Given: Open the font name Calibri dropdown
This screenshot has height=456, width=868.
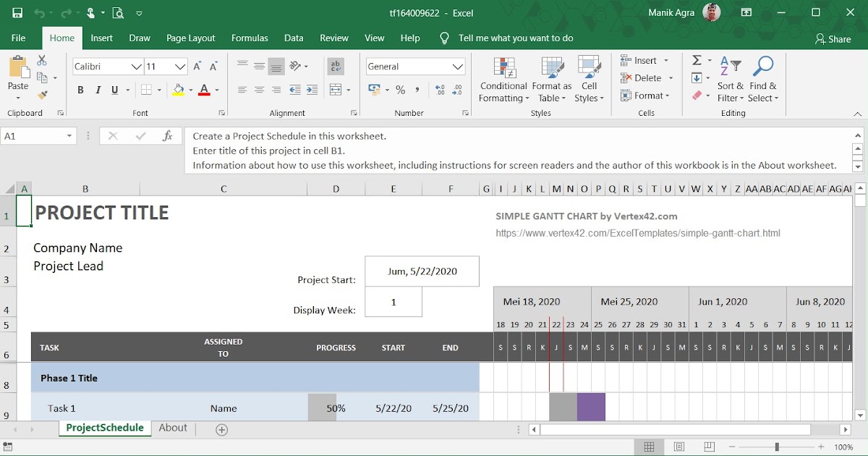Looking at the screenshot, I should (x=136, y=67).
